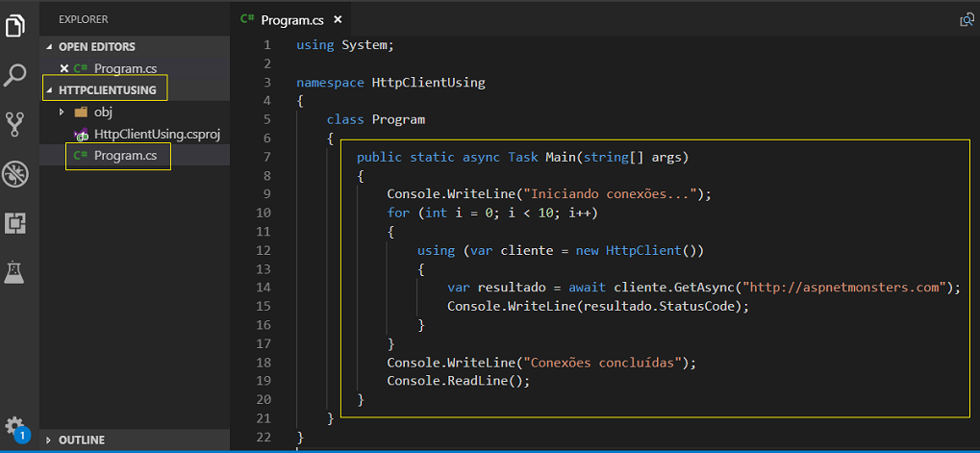The image size is (980, 453).
Task: Expand the obj folder
Action: [x=61, y=113]
